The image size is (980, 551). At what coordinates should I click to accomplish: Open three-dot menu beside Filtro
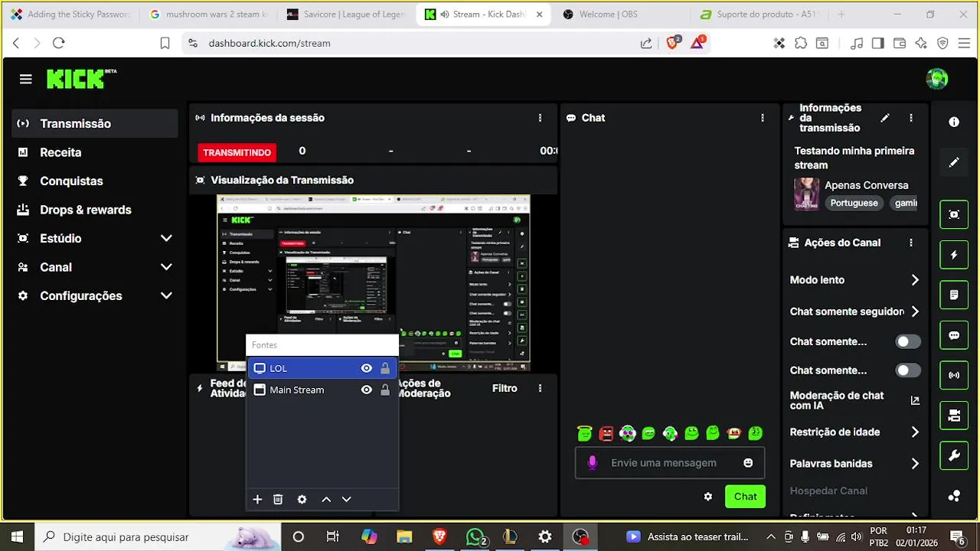541,388
